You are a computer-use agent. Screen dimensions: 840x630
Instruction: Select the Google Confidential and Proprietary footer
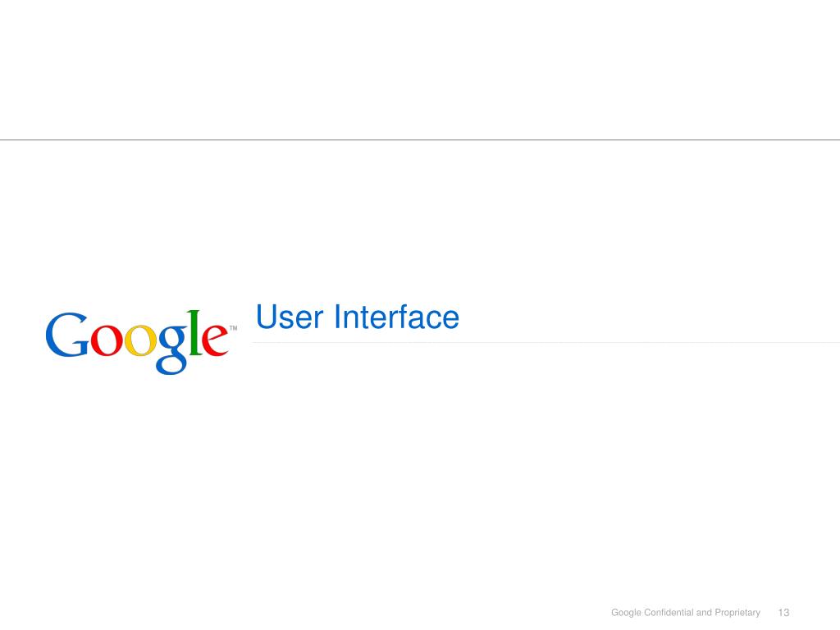coord(686,613)
